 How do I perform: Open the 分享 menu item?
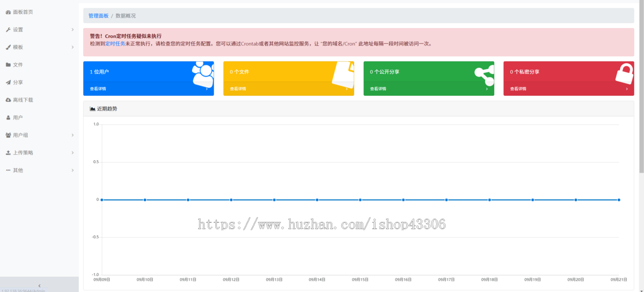[39, 83]
